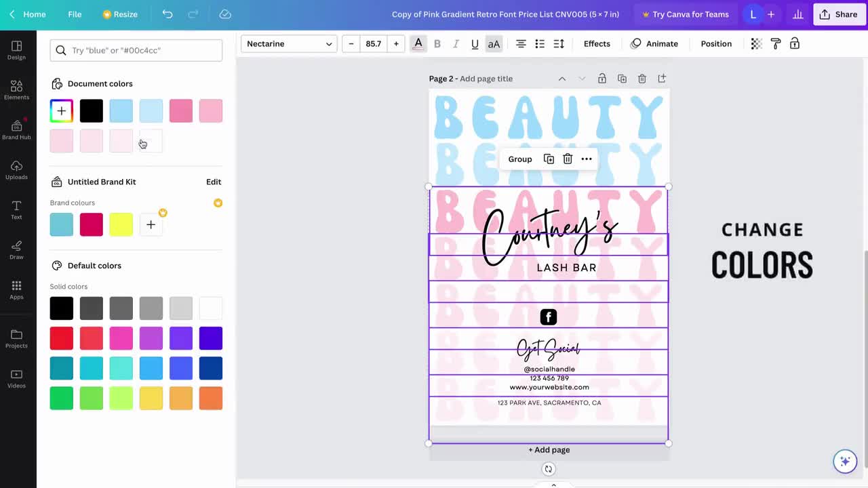Viewport: 868px width, 488px height.
Task: Open Brand Hub from the sidebar
Action: [x=16, y=129]
